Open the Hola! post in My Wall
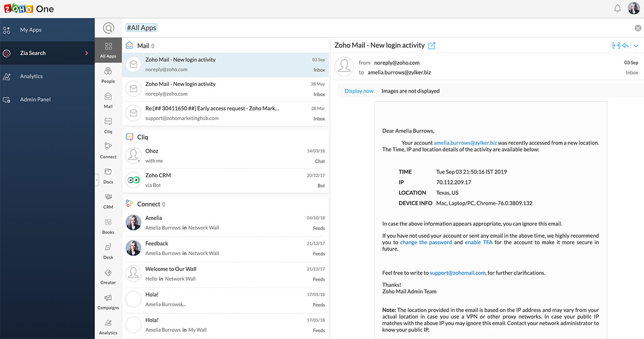 pos(226,325)
